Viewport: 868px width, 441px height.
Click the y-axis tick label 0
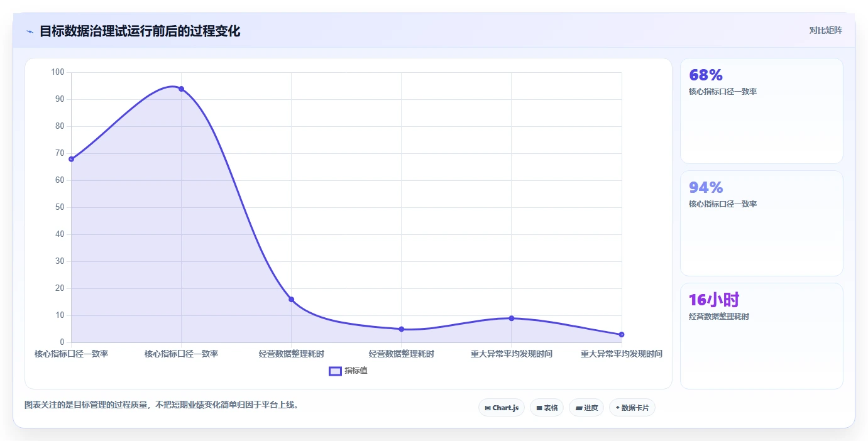coord(62,342)
